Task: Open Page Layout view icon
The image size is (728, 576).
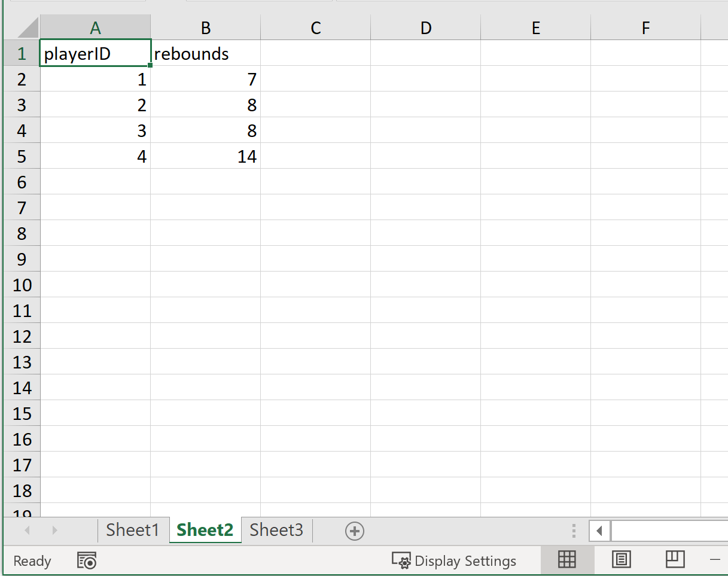Action: 621,560
